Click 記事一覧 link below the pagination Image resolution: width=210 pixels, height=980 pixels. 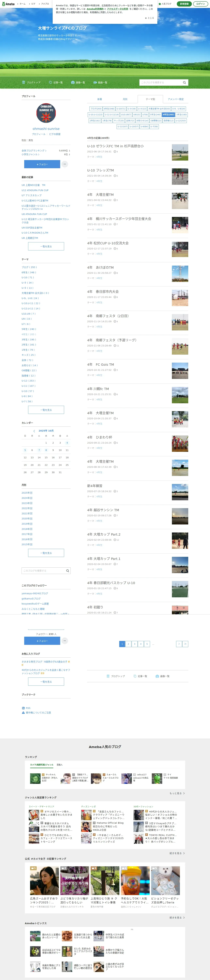tap(140, 676)
